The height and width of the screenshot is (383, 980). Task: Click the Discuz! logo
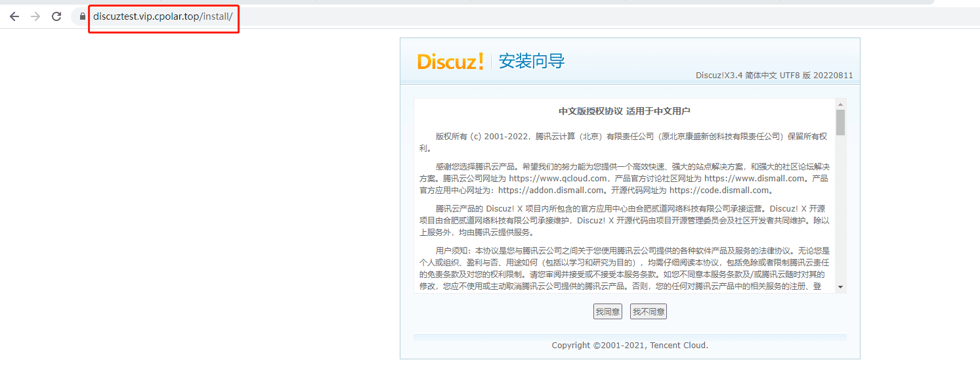tap(450, 62)
